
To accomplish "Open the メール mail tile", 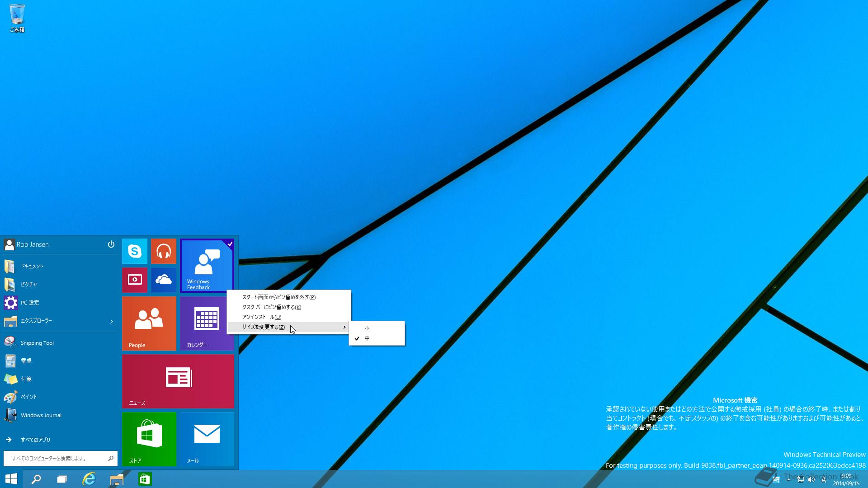I will click(207, 439).
